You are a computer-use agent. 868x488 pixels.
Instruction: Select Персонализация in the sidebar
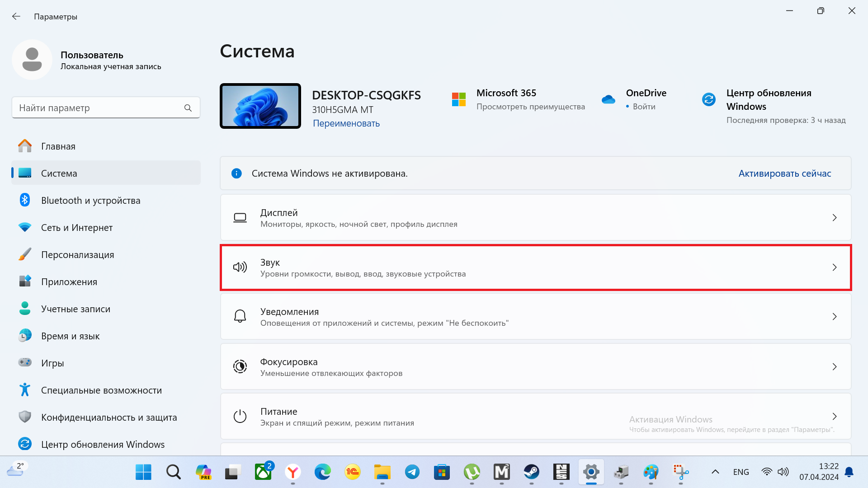[x=77, y=255]
